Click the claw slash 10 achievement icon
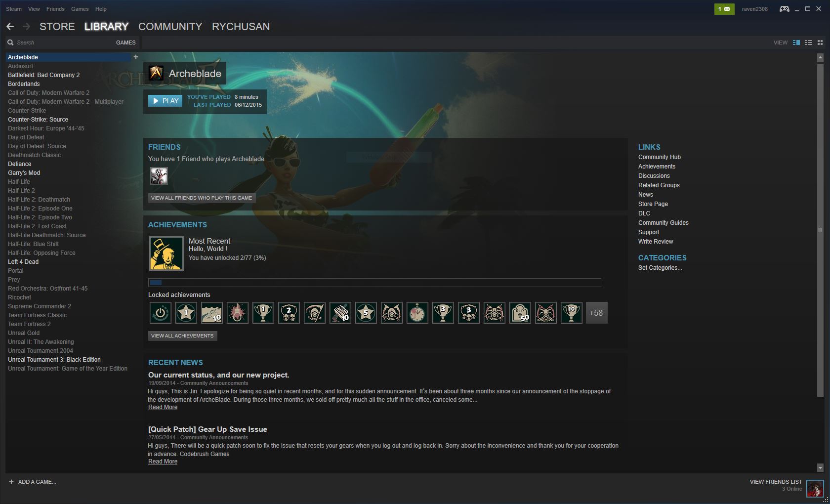 point(340,313)
